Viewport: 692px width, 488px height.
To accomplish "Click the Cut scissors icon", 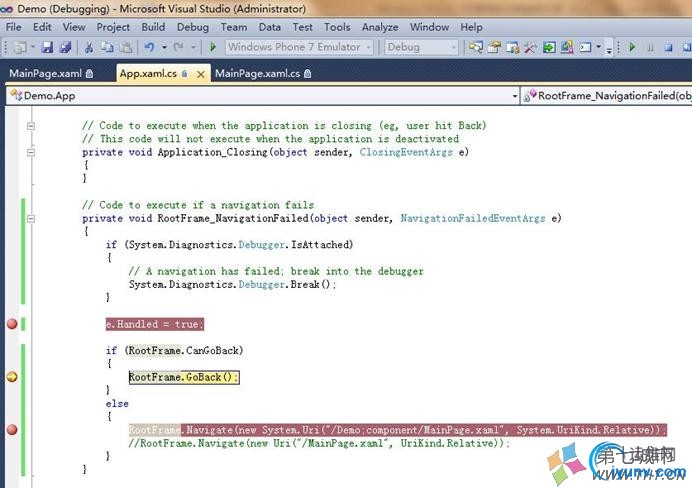I will (89, 47).
